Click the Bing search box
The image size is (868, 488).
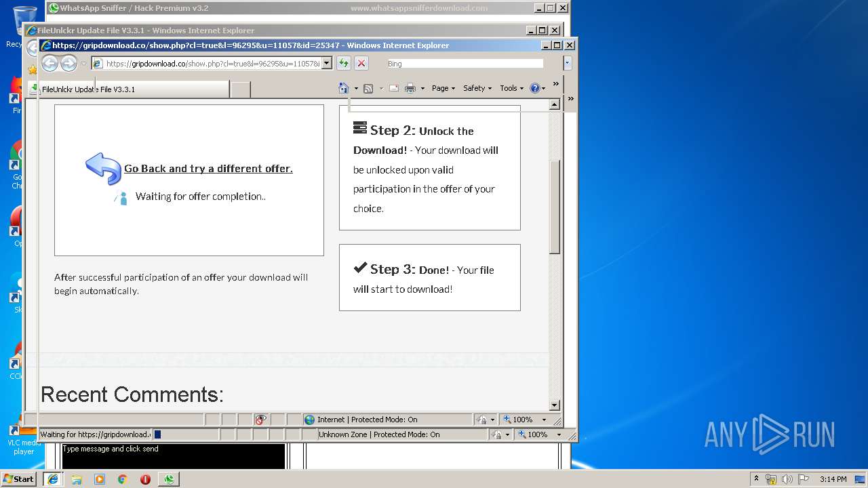pos(465,64)
